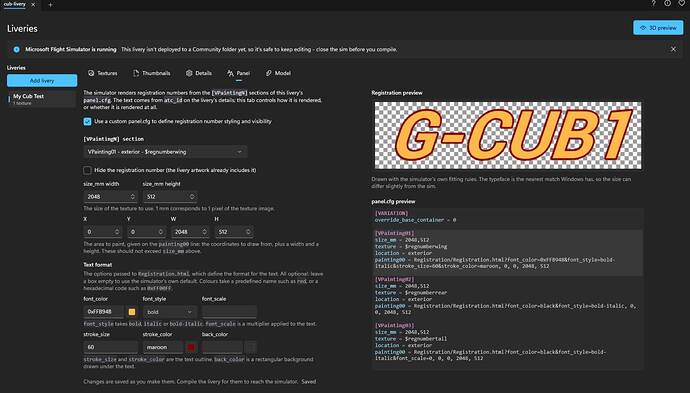This screenshot has width=690, height=393.
Task: Open the maroon stroke_color swatch
Action: [x=191, y=347]
